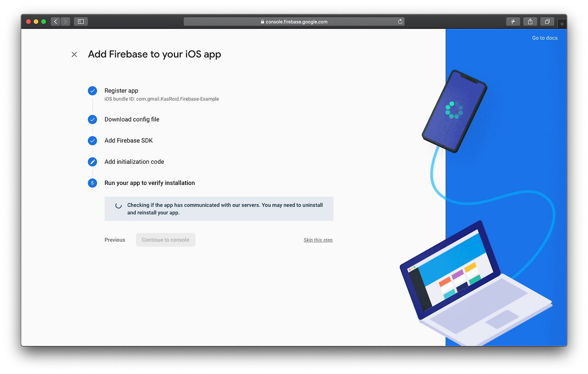
Task: Toggle the Safari sidebar button
Action: [x=81, y=22]
